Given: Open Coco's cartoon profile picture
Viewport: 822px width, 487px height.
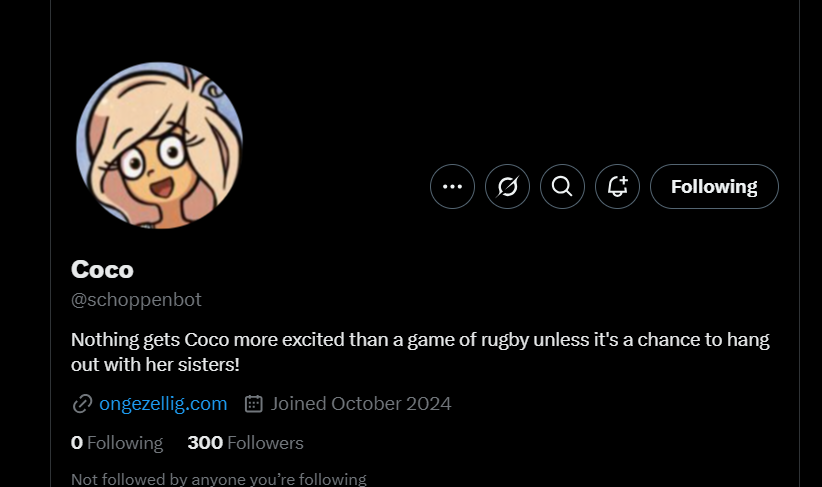Looking at the screenshot, I should (x=159, y=145).
